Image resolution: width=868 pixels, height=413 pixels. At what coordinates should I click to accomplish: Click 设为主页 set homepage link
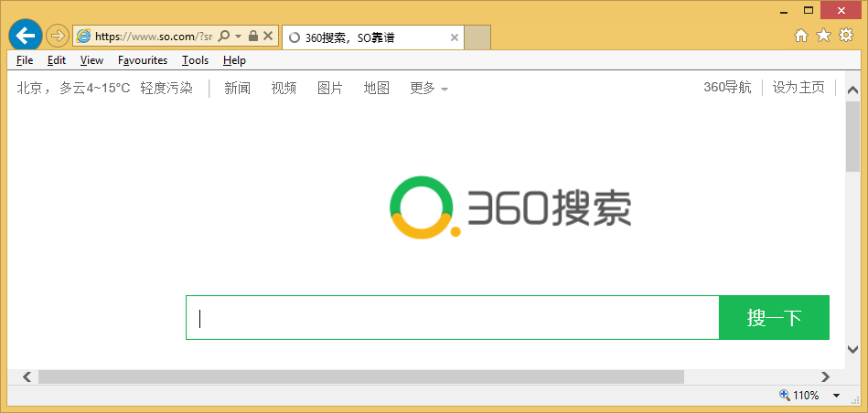click(x=798, y=88)
